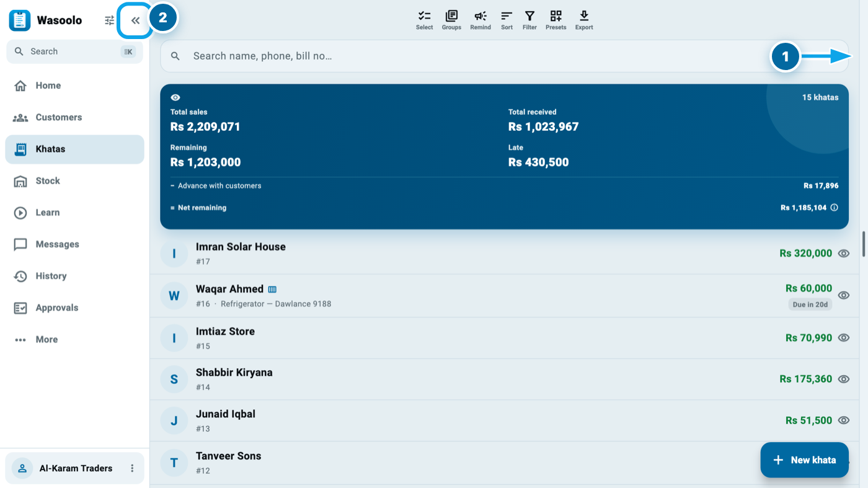The image size is (868, 488).
Task: Open Customers section
Action: 74,117
